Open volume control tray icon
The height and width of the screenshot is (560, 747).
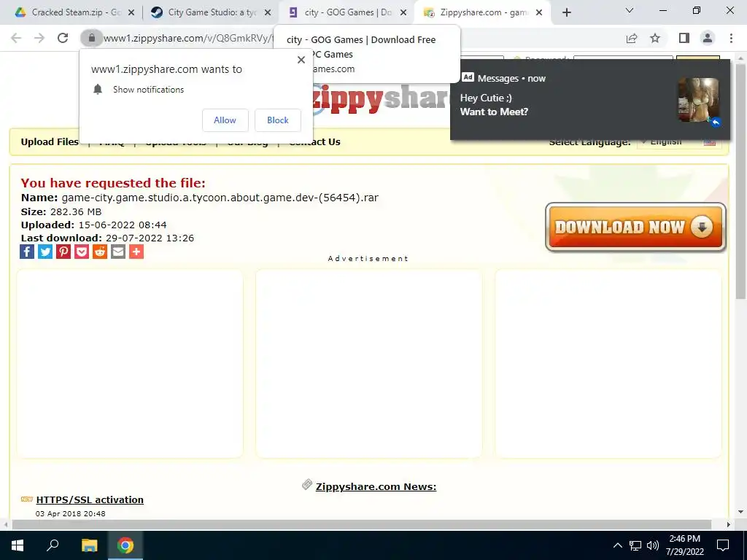[653, 545]
